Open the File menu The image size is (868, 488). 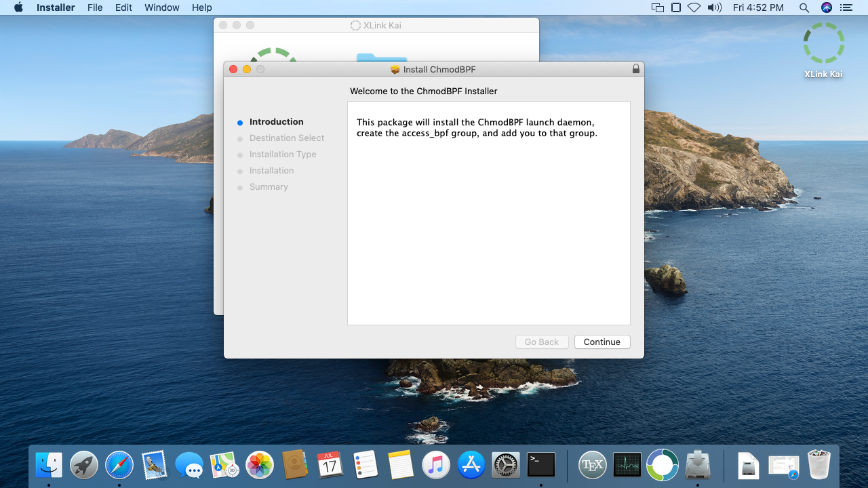(95, 7)
